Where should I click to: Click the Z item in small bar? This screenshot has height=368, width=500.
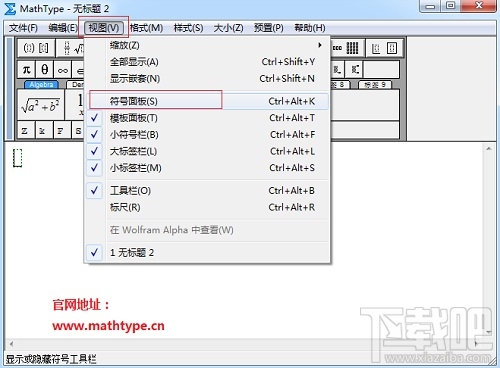coord(25,130)
